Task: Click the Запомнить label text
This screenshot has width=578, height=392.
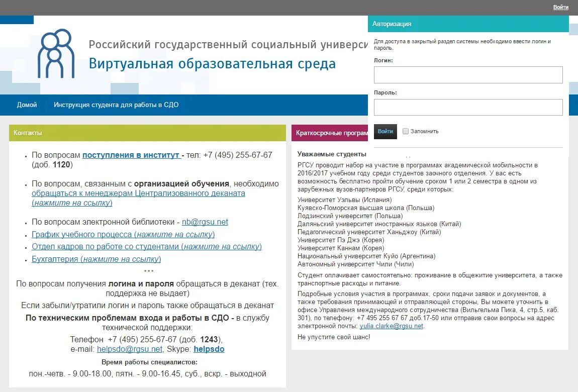Action: point(425,132)
